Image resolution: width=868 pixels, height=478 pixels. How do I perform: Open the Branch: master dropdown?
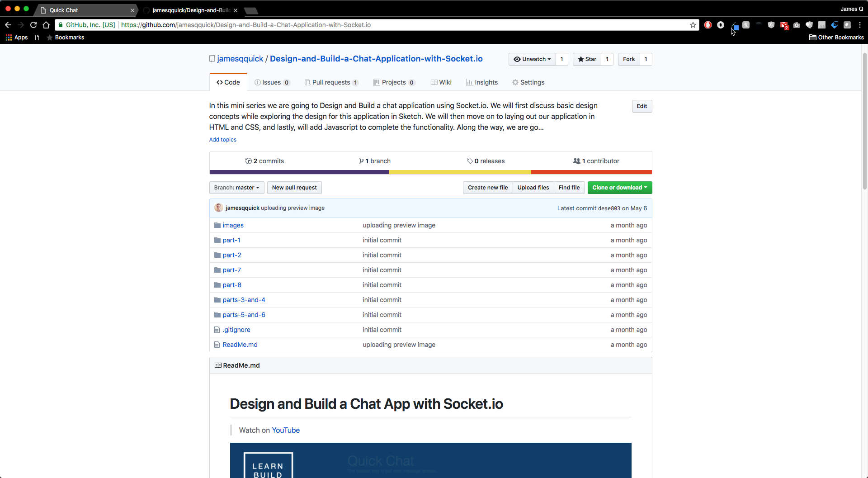[x=236, y=188]
